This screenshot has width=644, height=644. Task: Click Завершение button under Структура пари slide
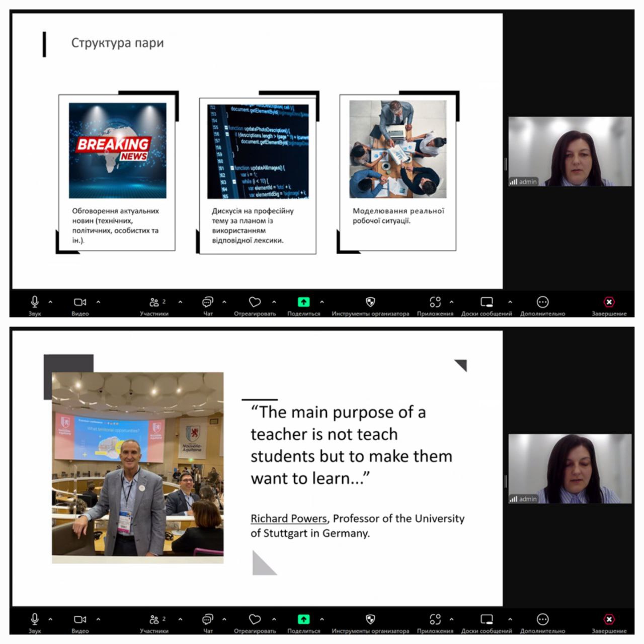click(x=609, y=305)
